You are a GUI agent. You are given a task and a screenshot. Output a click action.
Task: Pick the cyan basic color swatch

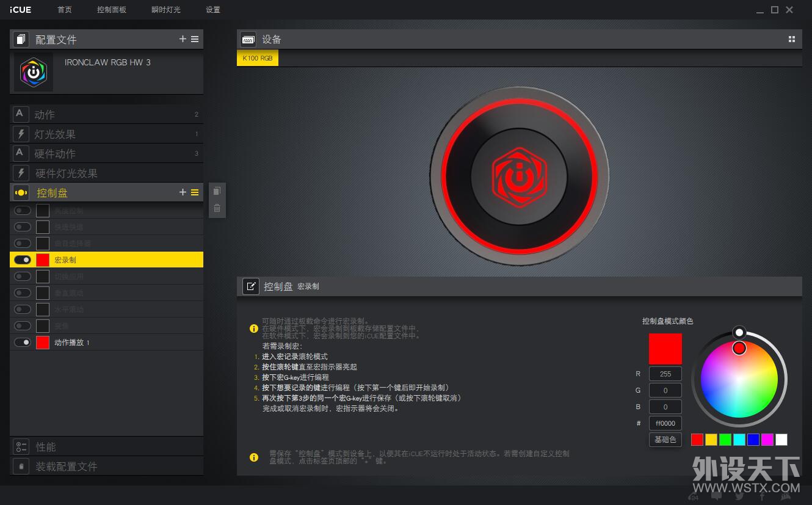[739, 440]
